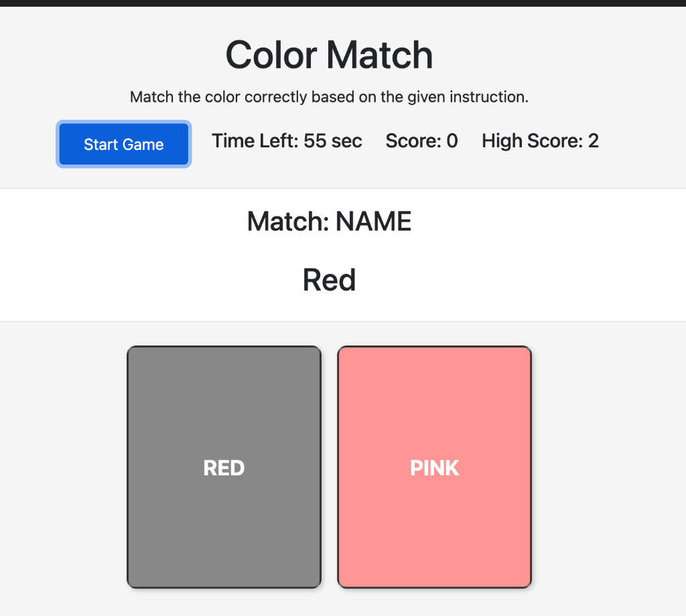Image resolution: width=686 pixels, height=616 pixels.
Task: Click the Start Game button
Action: [x=123, y=143]
